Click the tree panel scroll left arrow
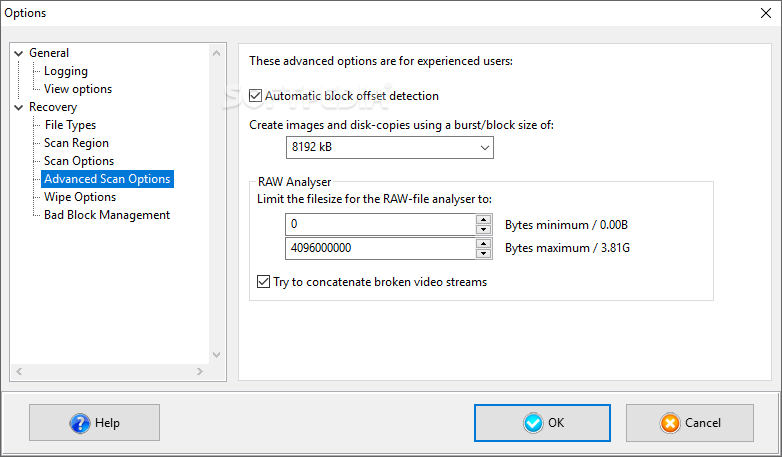 click(x=19, y=372)
